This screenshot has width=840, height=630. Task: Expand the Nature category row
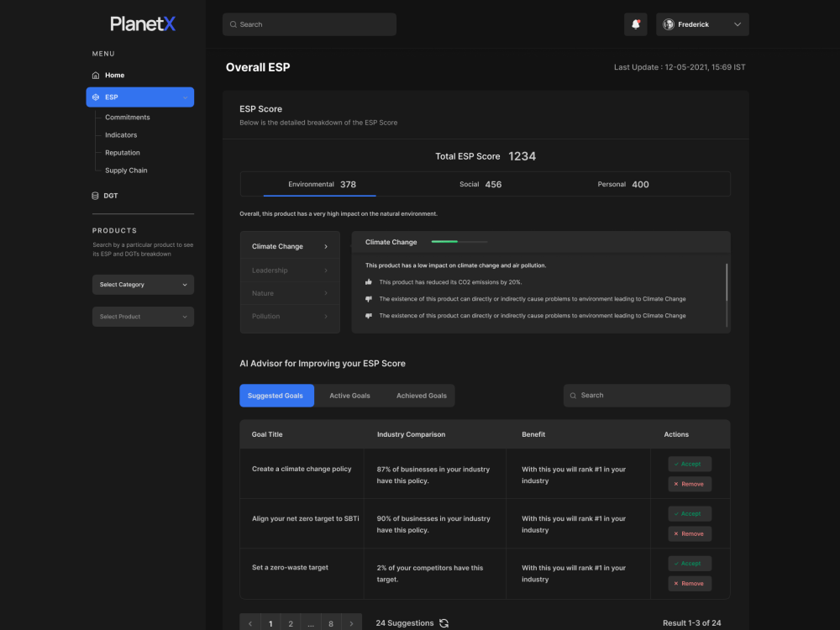tap(290, 293)
